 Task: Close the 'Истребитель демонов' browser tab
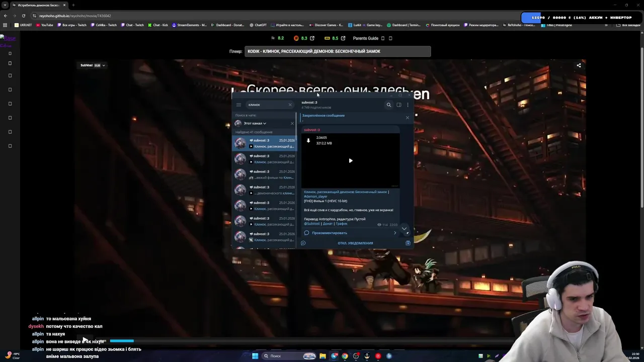(x=64, y=5)
